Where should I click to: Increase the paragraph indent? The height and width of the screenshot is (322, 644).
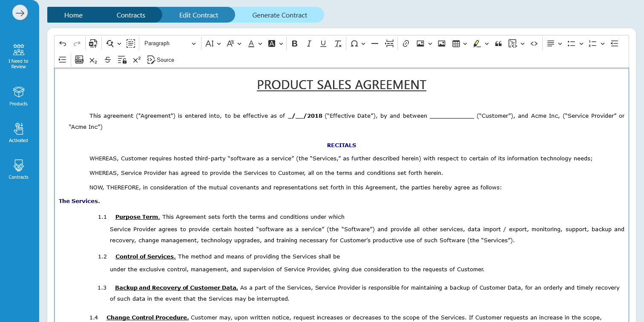point(63,60)
